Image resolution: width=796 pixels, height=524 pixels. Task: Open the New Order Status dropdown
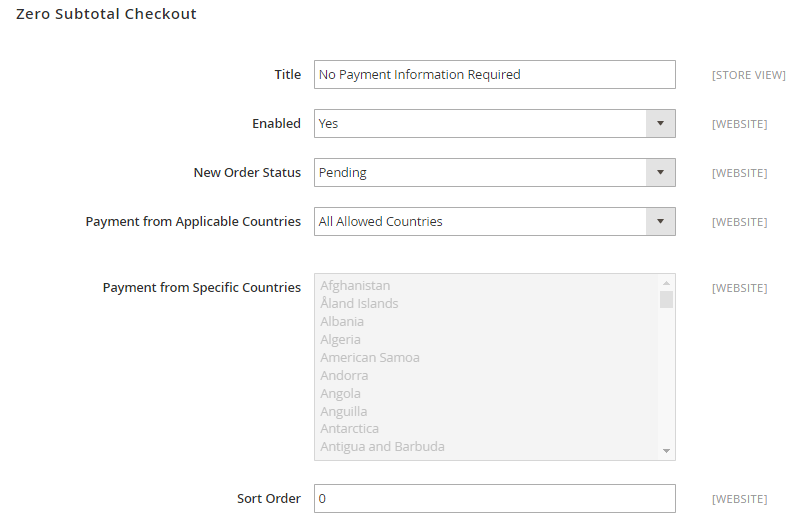pos(494,173)
